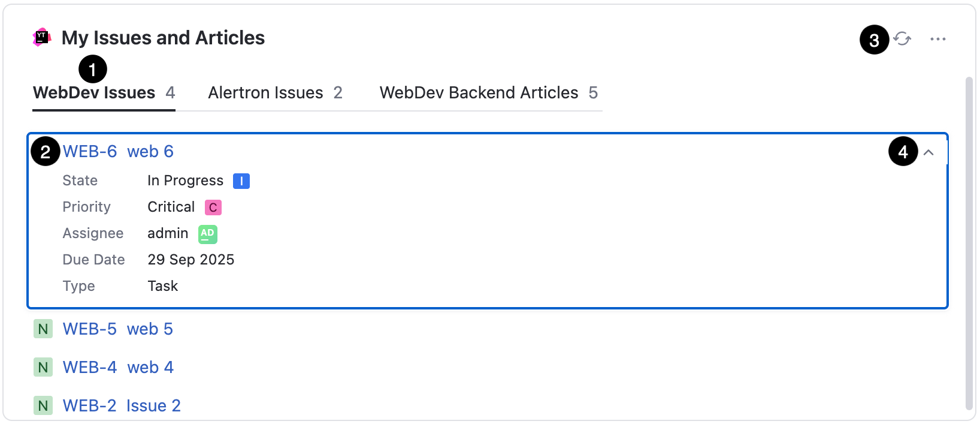Refresh the My Issues and Articles widget

(x=903, y=39)
